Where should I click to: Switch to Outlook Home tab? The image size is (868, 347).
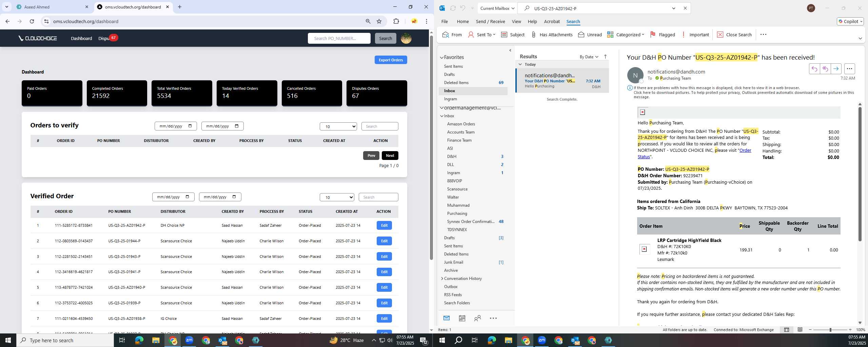point(463,21)
